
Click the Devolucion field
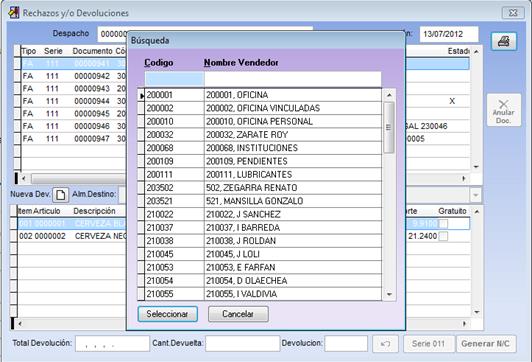pyautogui.click(x=346, y=344)
